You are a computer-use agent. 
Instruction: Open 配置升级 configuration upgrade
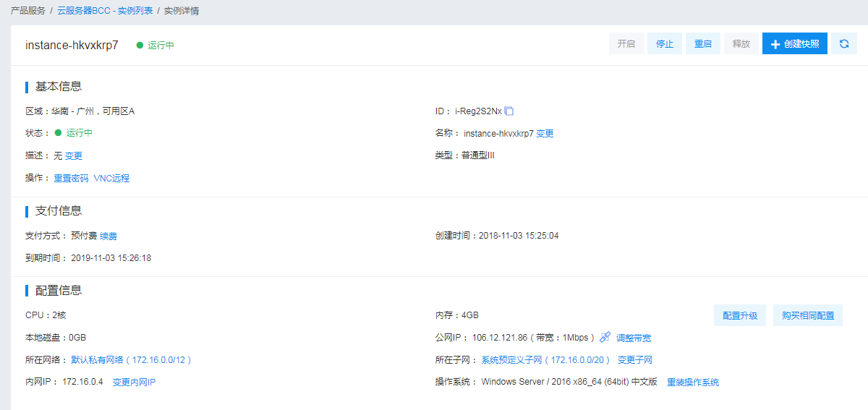(x=740, y=316)
